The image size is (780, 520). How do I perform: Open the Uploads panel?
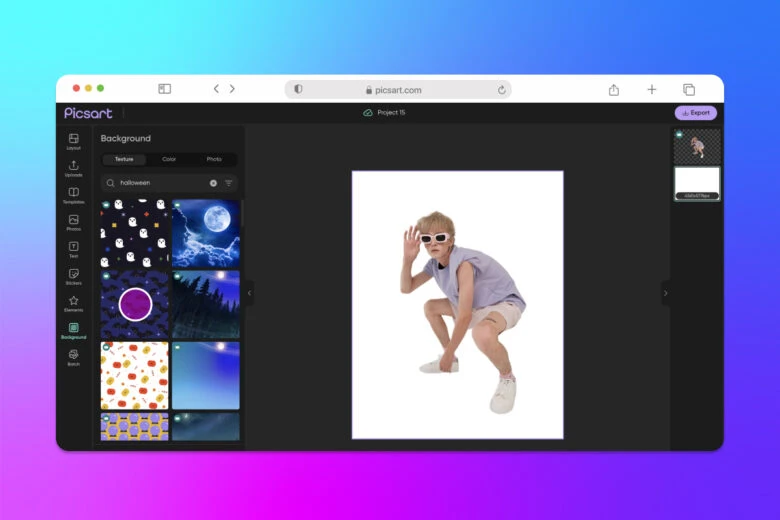click(73, 168)
